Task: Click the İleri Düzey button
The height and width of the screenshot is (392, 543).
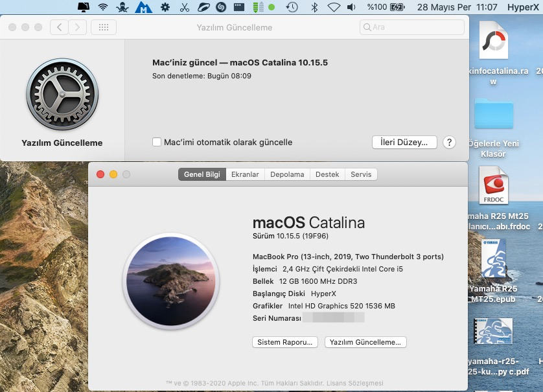Action: pyautogui.click(x=404, y=143)
